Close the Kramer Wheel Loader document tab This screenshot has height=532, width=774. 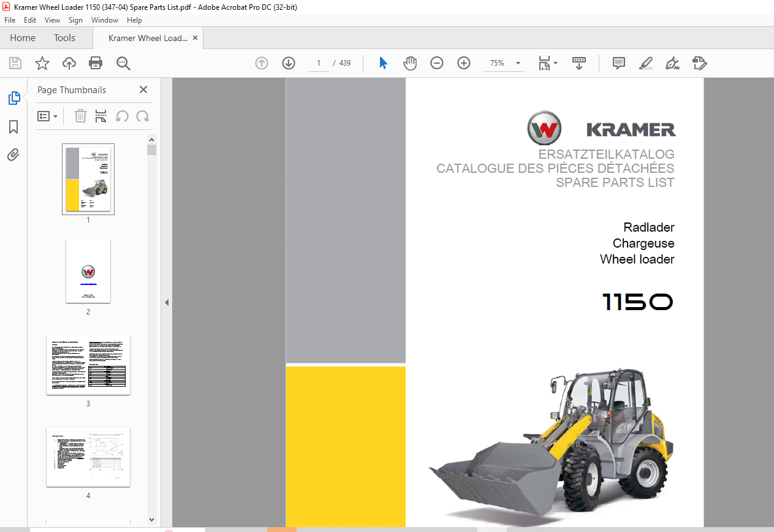[195, 38]
